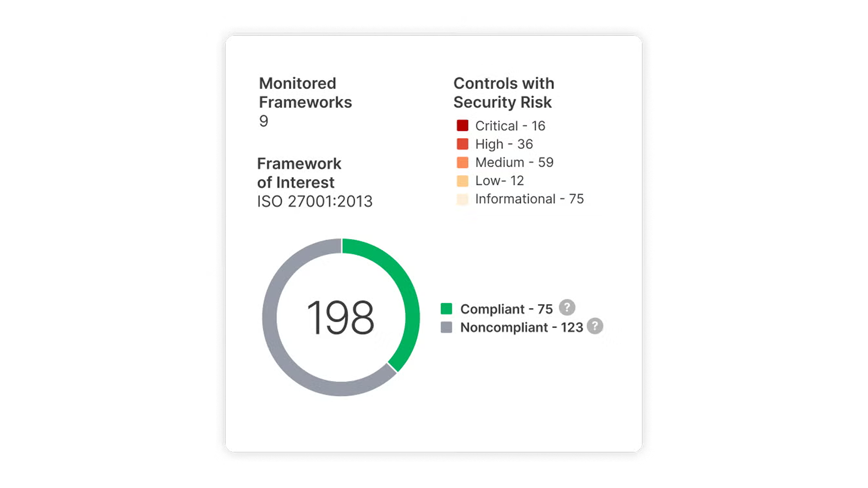Click the help icon beside Noncompliant - 123
Screen dimensions: 868x488
click(x=595, y=326)
